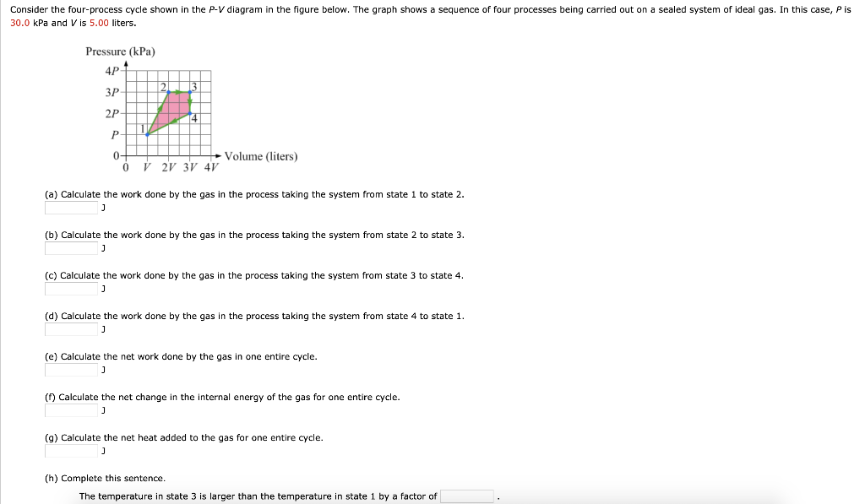Click the net heat answer box for part (g)
This screenshot has height=504, width=865.
tap(70, 450)
